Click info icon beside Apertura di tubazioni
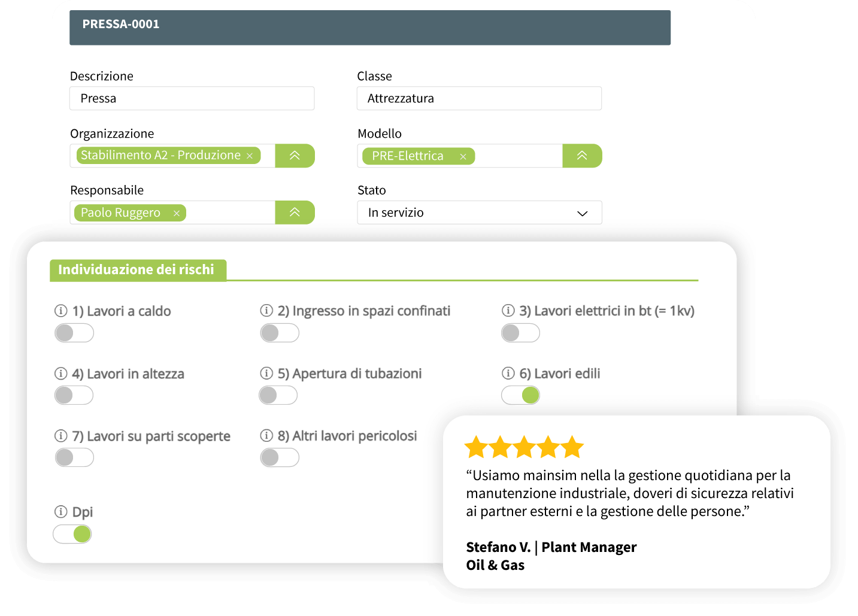Screen dimensions: 858x616 point(266,373)
